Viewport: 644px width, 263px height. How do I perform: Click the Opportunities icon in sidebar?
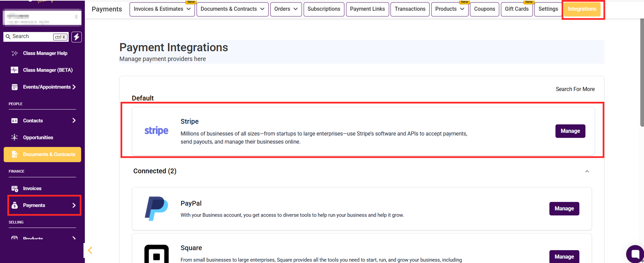(14, 138)
